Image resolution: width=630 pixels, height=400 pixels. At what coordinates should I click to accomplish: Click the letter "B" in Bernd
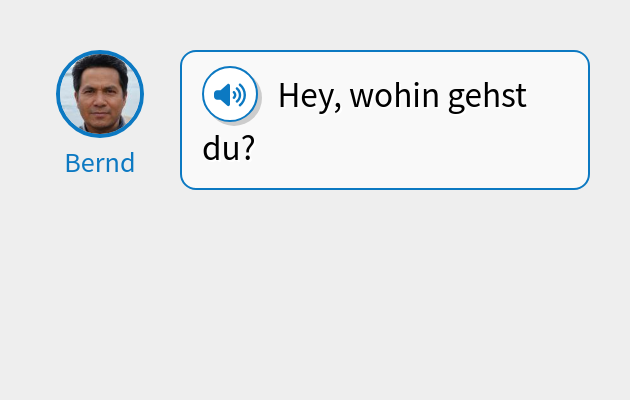pyautogui.click(x=73, y=163)
